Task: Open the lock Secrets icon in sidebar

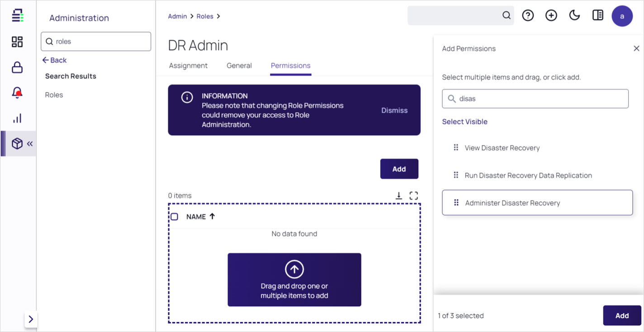Action: (17, 68)
